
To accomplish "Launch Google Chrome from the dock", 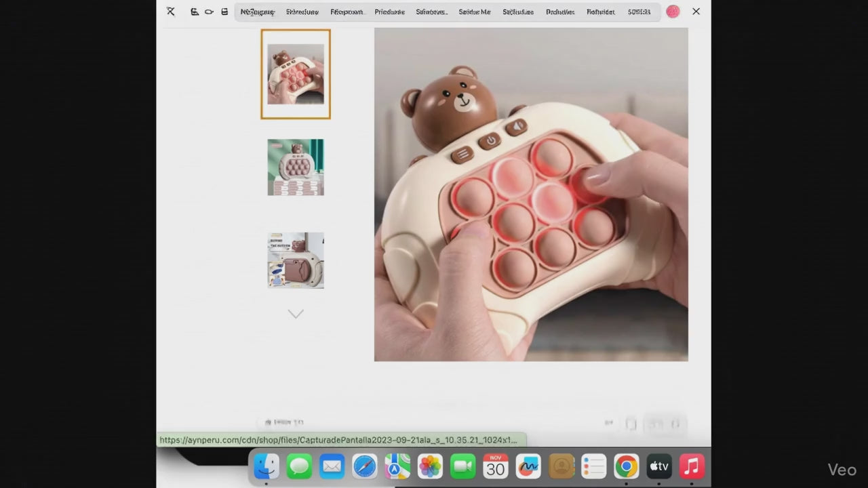I will [x=626, y=466].
